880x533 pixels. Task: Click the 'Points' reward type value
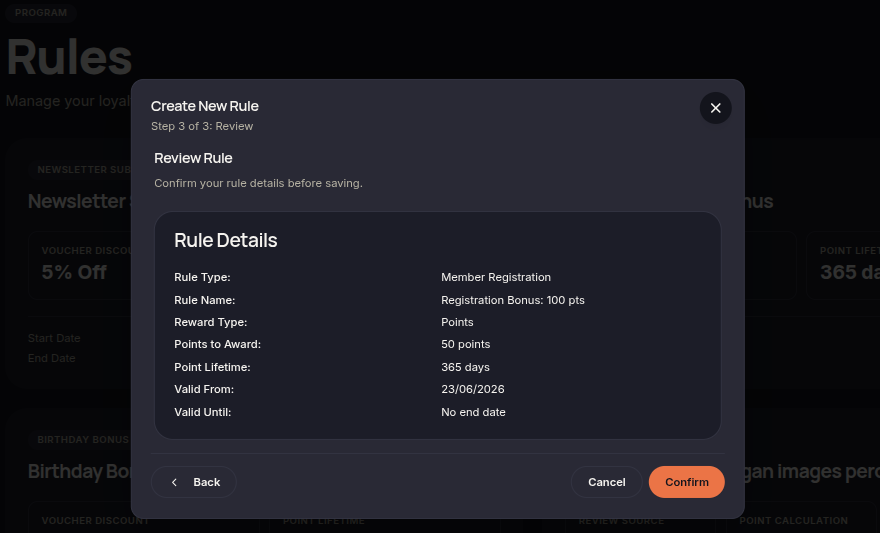coord(457,322)
